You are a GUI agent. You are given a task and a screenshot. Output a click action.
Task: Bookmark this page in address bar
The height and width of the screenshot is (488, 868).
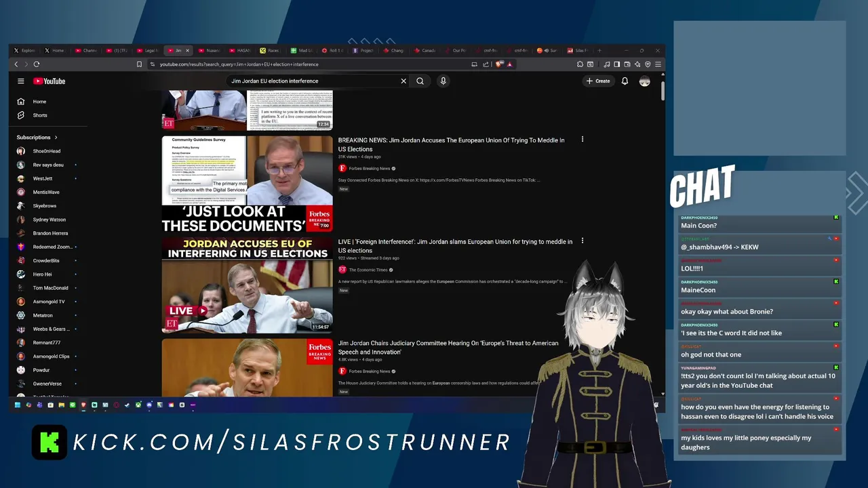click(x=139, y=64)
